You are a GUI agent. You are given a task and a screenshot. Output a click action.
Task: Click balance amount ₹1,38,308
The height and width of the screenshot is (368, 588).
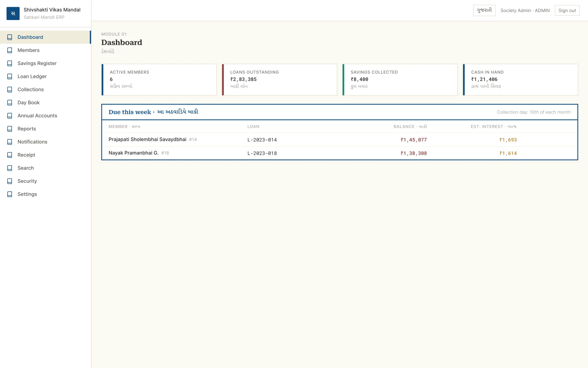click(x=414, y=153)
